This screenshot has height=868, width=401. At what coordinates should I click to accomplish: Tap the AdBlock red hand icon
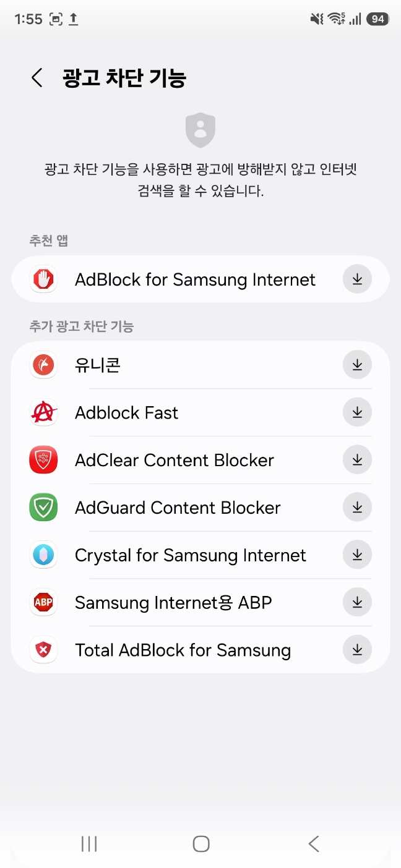pyautogui.click(x=43, y=279)
